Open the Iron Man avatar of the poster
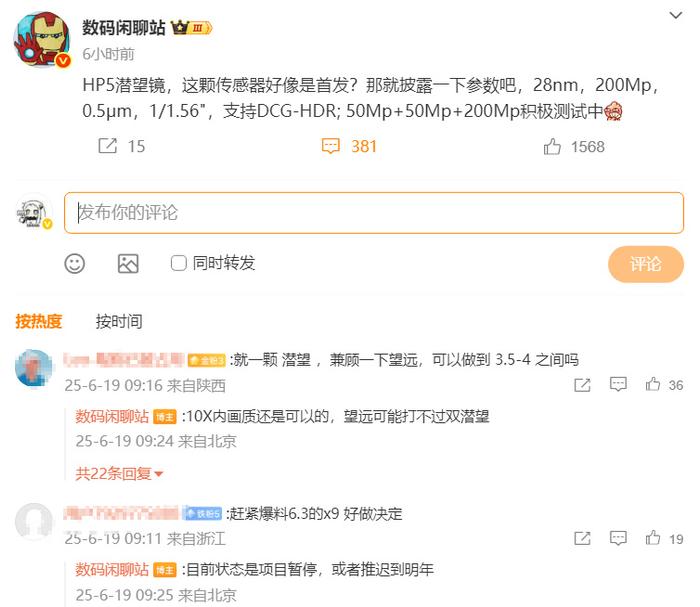This screenshot has width=700, height=607. [x=42, y=40]
